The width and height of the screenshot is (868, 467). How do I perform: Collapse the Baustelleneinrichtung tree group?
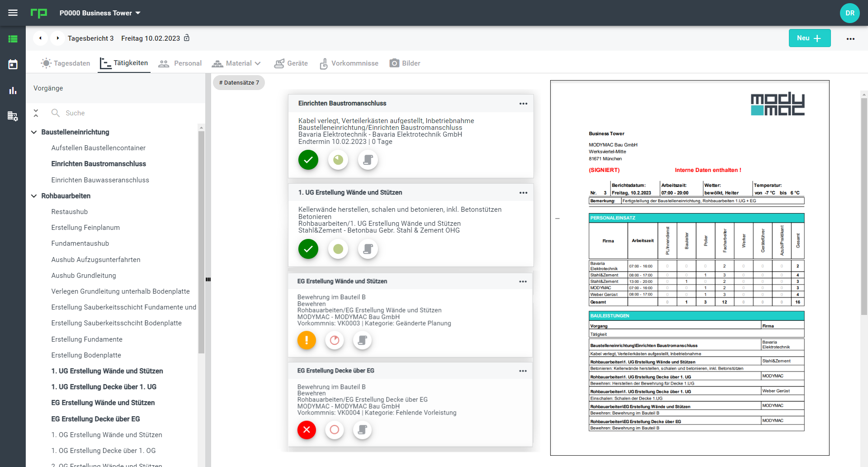(x=34, y=132)
